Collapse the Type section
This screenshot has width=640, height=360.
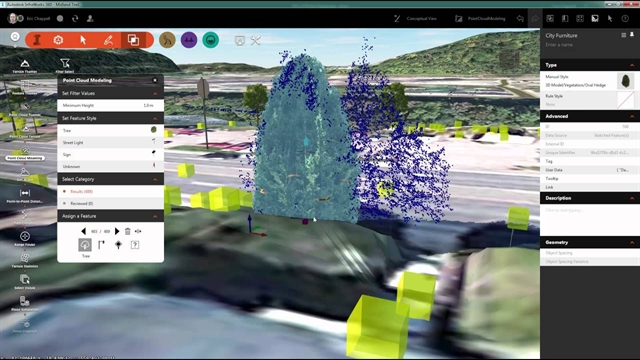[632, 65]
